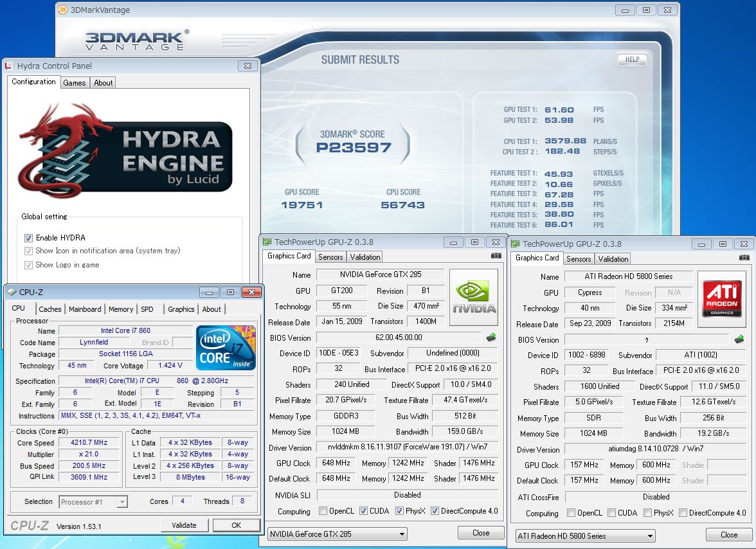
Task: Click the BIOS Version field in NVIDIA GPU-Z
Action: pyautogui.click(x=398, y=337)
